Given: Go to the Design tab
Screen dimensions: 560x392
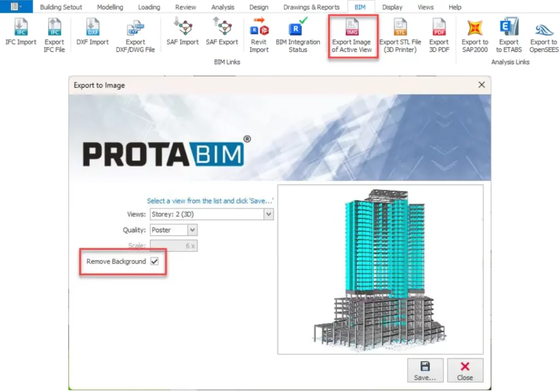Looking at the screenshot, I should [259, 7].
